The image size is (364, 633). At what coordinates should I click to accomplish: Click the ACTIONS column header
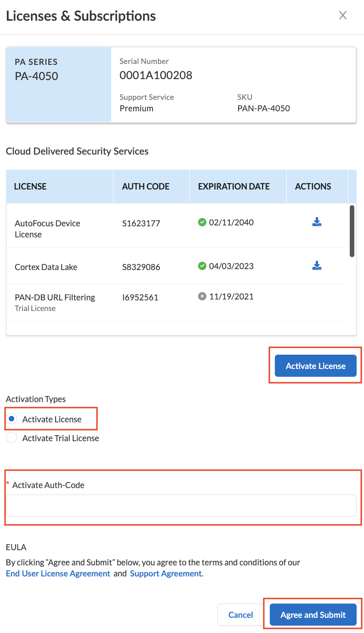click(313, 186)
